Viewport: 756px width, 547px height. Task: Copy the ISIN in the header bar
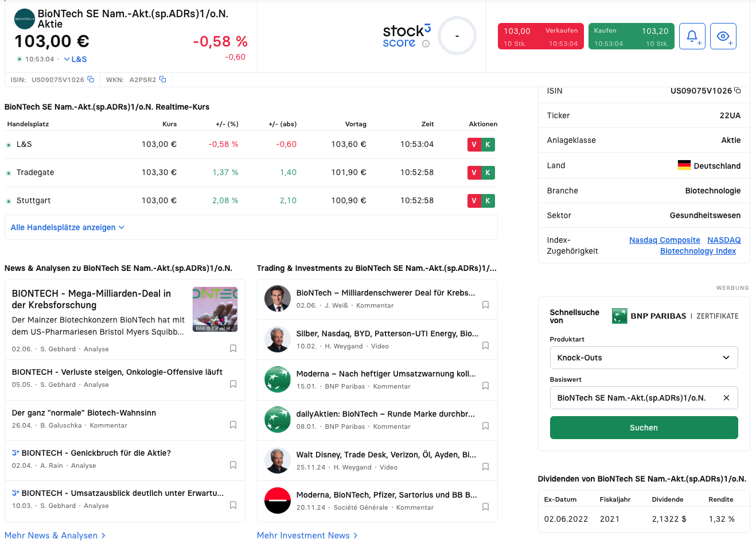[91, 79]
